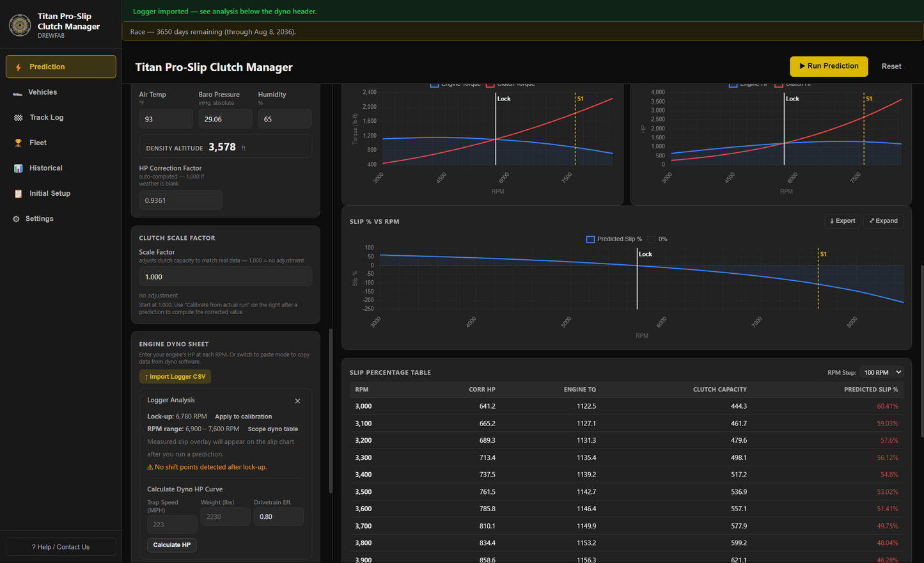The width and height of the screenshot is (924, 563).
Task: Click the Run Prediction button
Action: point(829,67)
